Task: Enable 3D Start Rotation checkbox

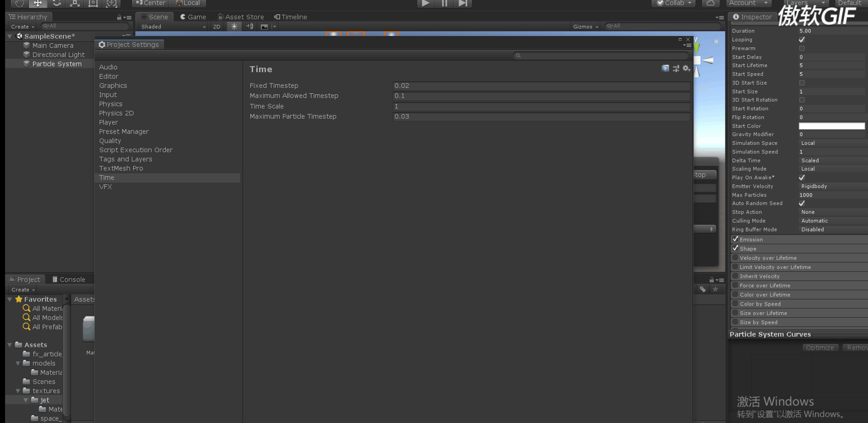Action: tap(802, 100)
